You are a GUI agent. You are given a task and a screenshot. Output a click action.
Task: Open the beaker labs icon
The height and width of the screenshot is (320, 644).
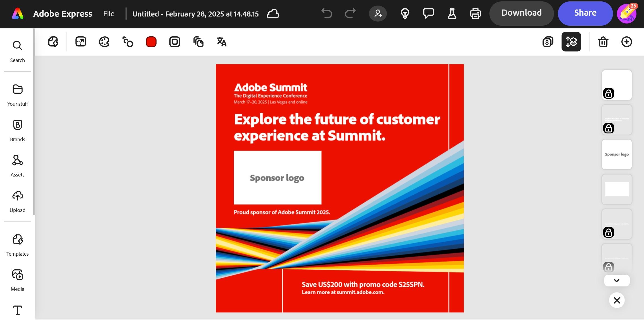(x=452, y=13)
